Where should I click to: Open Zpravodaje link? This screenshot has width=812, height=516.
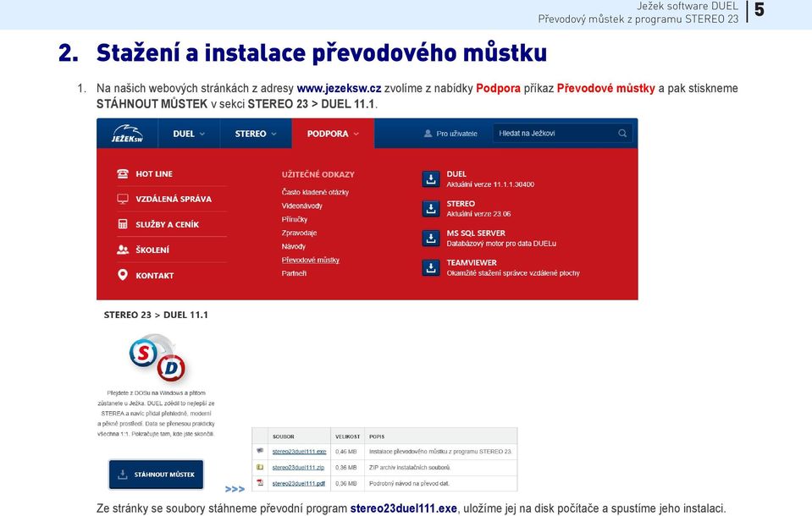(300, 233)
